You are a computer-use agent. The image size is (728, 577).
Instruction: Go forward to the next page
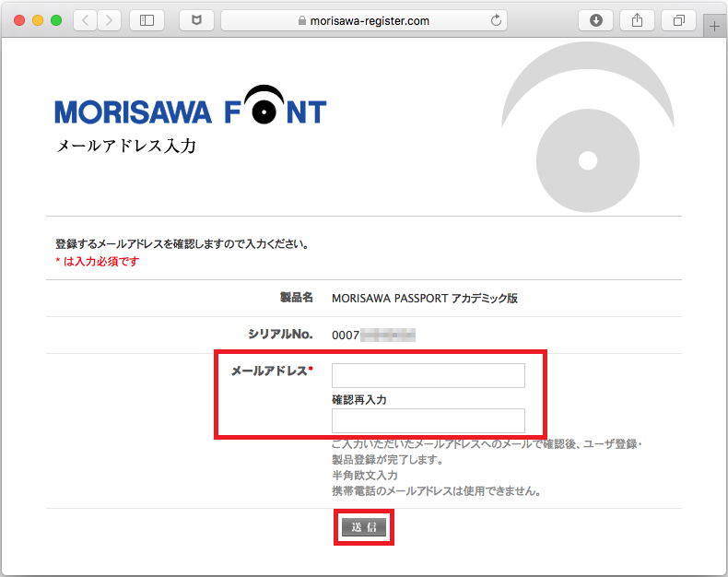(109, 20)
